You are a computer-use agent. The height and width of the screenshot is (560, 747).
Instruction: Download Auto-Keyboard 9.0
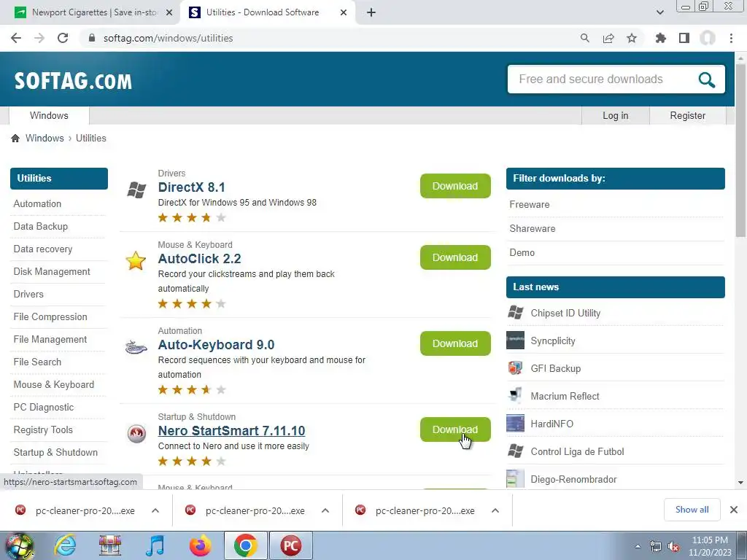tap(455, 344)
